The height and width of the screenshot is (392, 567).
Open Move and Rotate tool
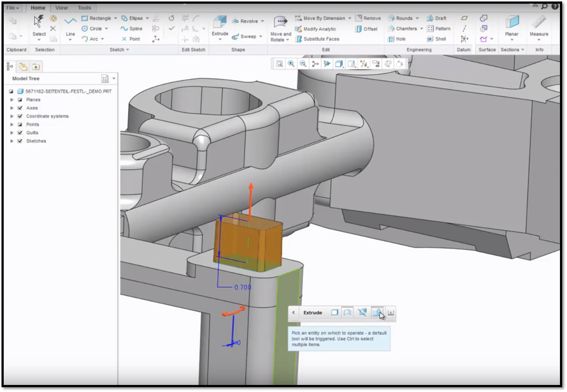281,29
